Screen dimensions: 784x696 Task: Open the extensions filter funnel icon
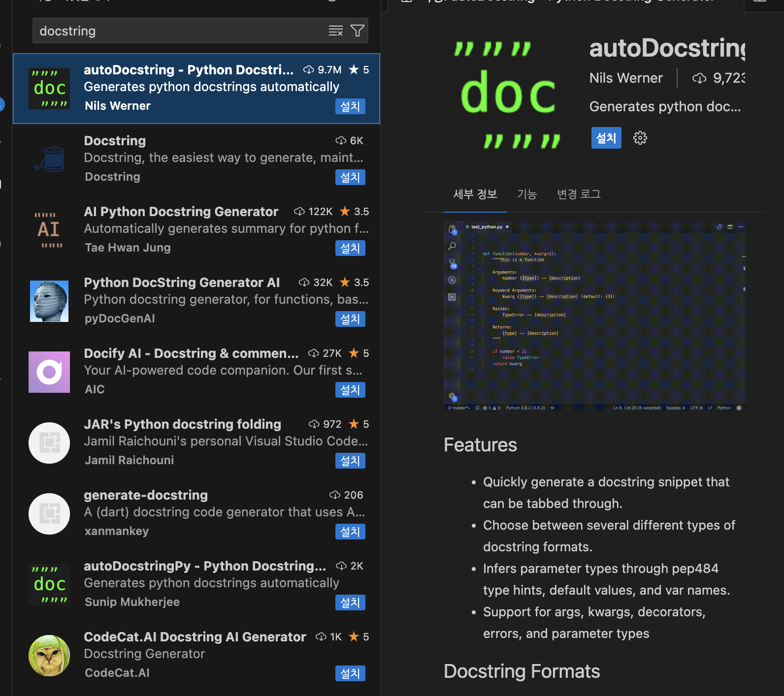(358, 31)
